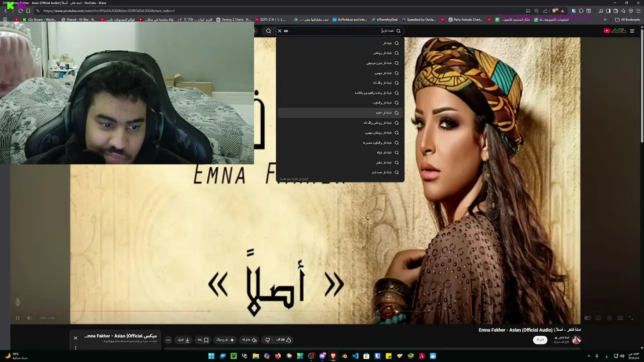Open the Brave Shields lion icon
This screenshot has width=644, height=362.
coord(555,11)
